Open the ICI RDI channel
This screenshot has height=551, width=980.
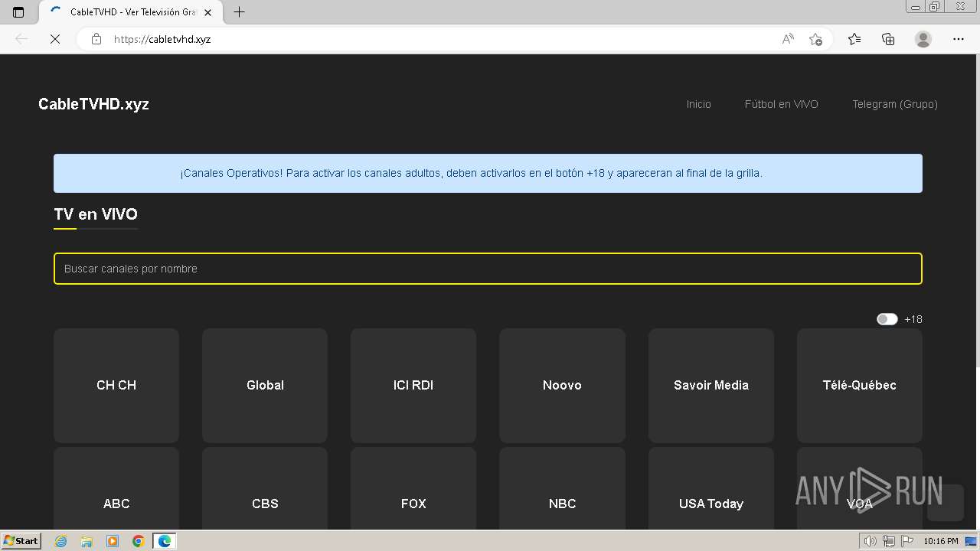pos(413,385)
